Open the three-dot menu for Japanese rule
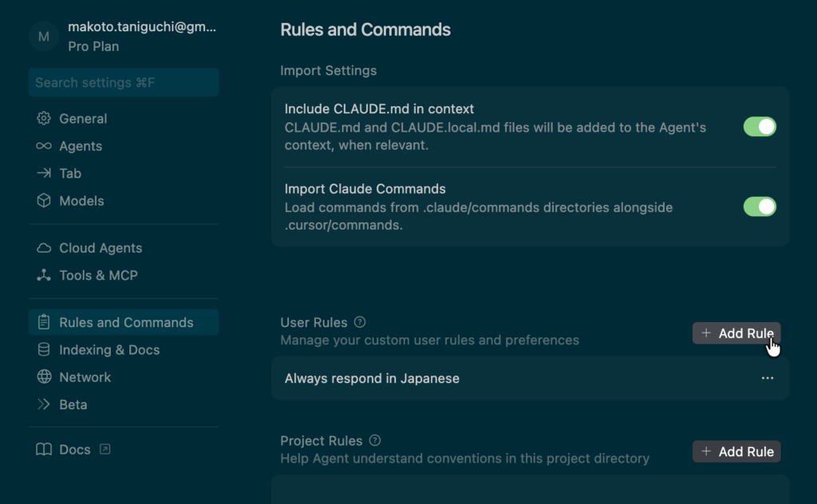Image resolution: width=817 pixels, height=504 pixels. tap(768, 378)
